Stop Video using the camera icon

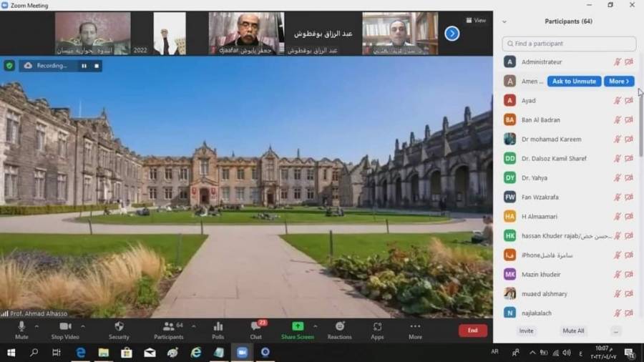pyautogui.click(x=65, y=330)
